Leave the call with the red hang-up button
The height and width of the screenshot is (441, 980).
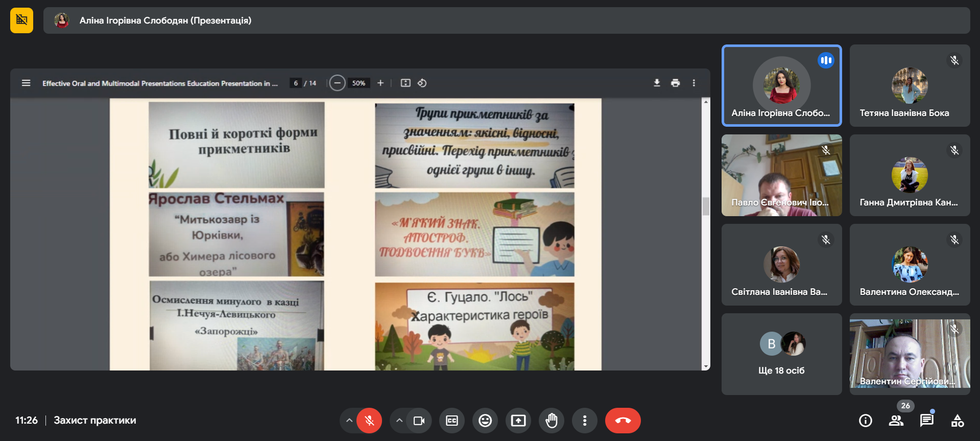click(623, 421)
